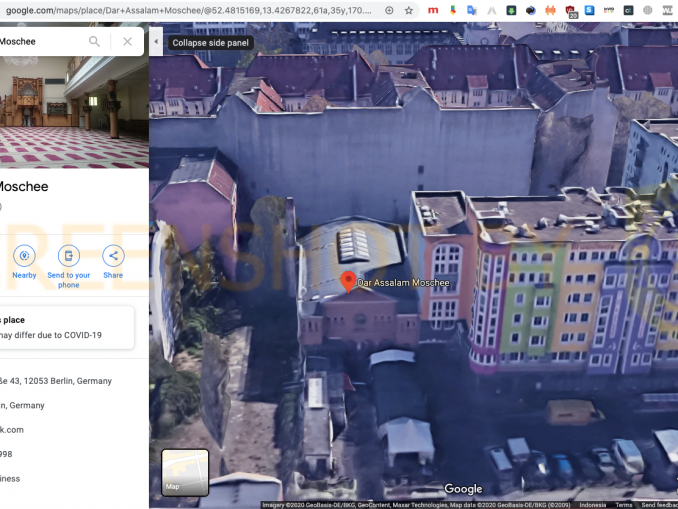Click the Indonesia region link
Screen dimensions: 678x509
tap(592, 505)
